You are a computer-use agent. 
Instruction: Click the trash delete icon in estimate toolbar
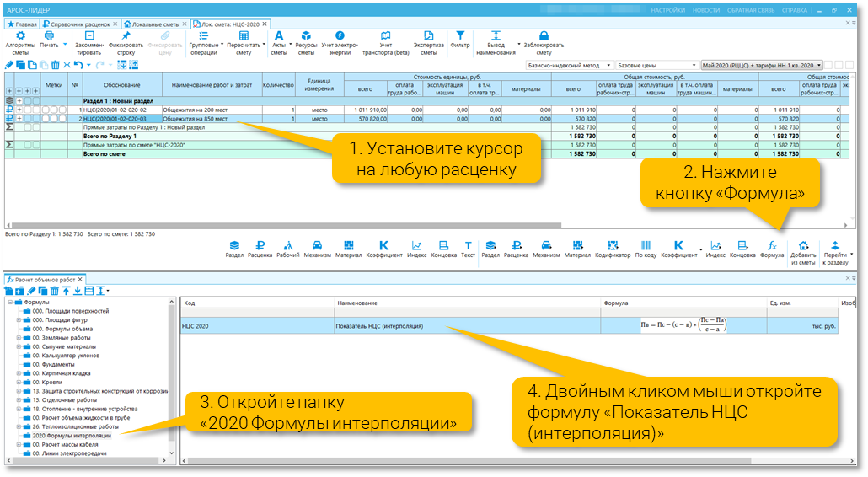[56, 65]
